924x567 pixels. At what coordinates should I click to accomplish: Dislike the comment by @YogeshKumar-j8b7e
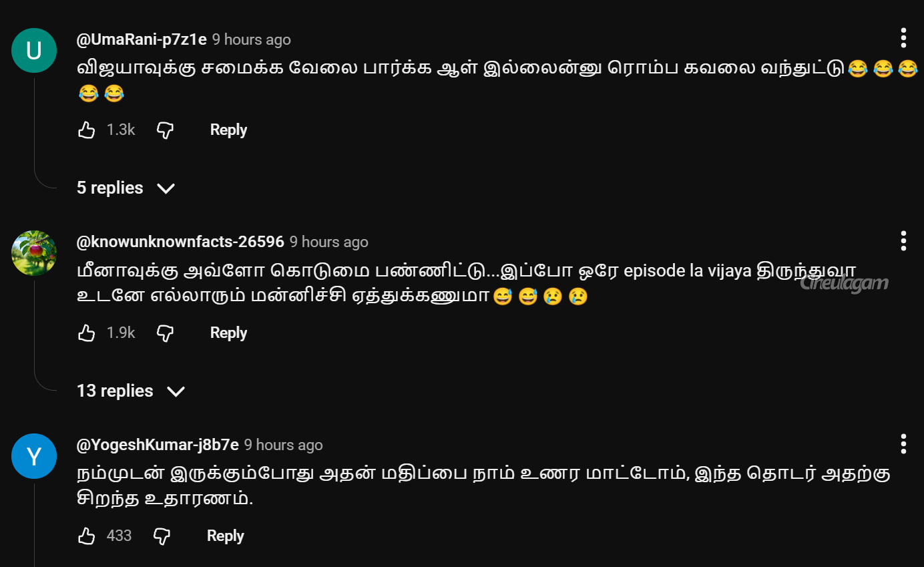tap(162, 536)
